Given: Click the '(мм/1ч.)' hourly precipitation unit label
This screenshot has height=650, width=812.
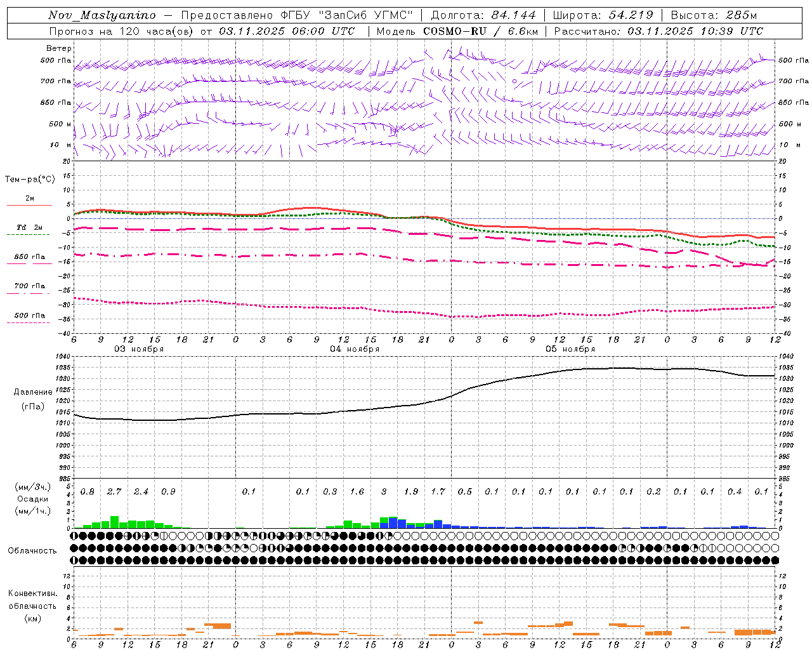Looking at the screenshot, I should pos(33,511).
